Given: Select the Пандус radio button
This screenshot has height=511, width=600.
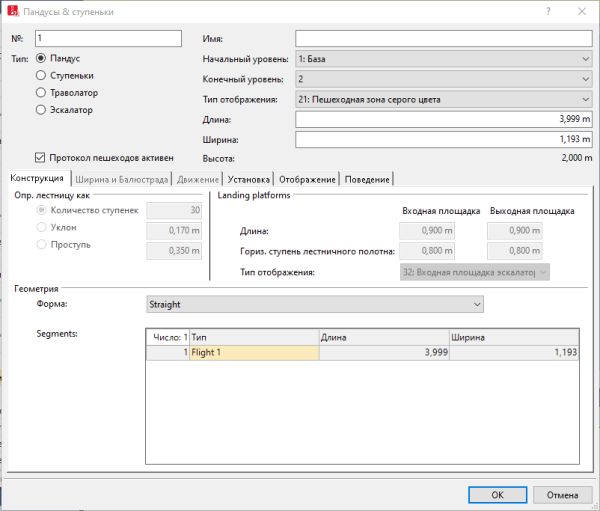Looking at the screenshot, I should click(x=41, y=59).
